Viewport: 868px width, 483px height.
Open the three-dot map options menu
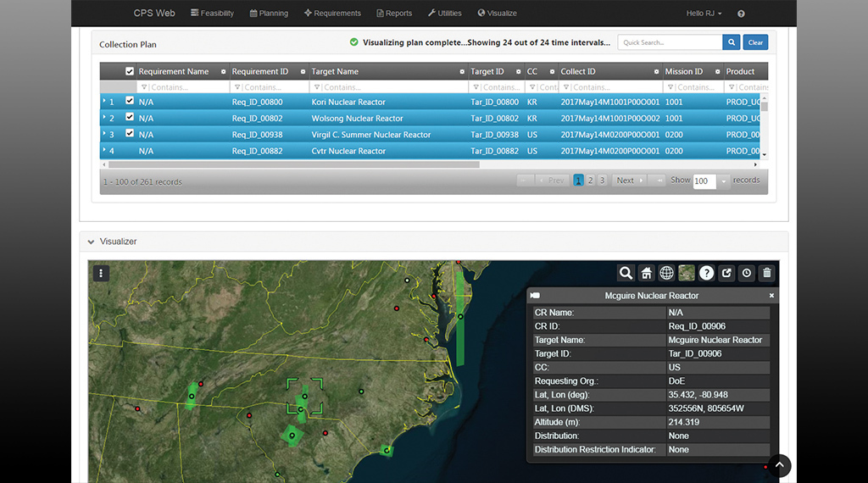[x=101, y=273]
